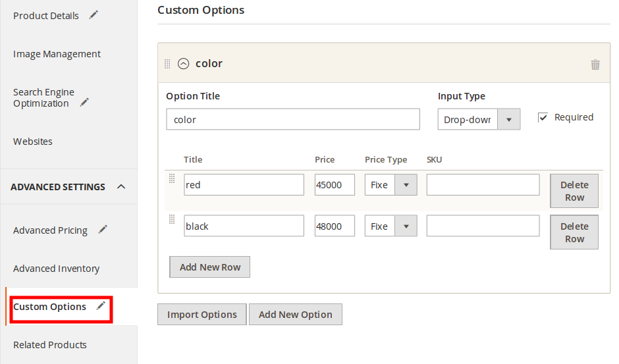Collapse the Advanced Settings section
The width and height of the screenshot is (619, 364).
point(121,187)
